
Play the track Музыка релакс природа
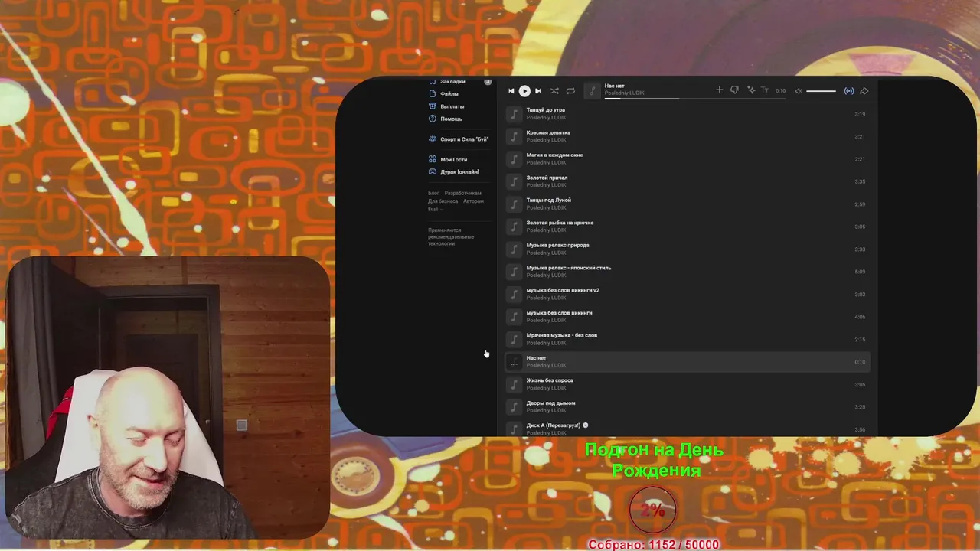pos(688,249)
